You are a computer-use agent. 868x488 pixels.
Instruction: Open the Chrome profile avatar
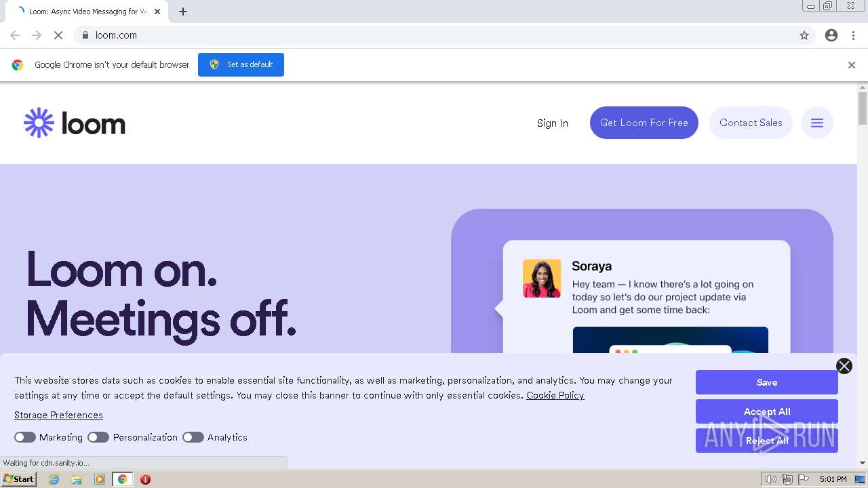pyautogui.click(x=831, y=35)
